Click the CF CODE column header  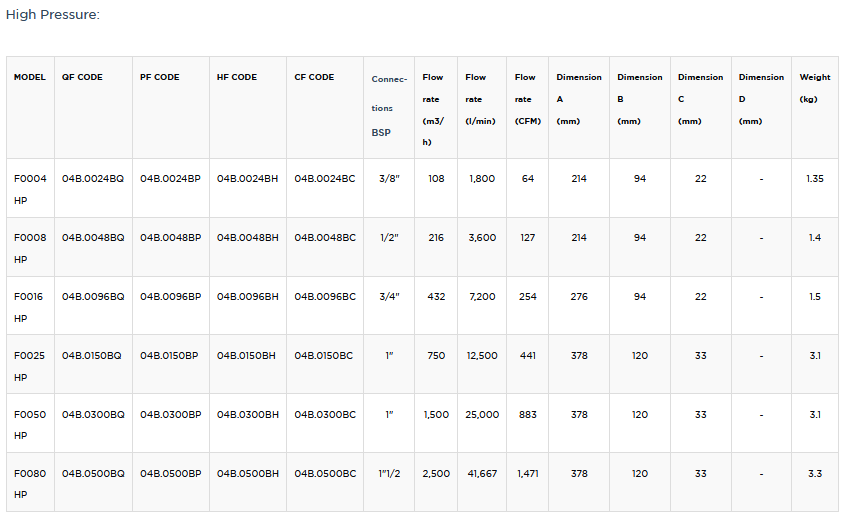click(x=314, y=77)
